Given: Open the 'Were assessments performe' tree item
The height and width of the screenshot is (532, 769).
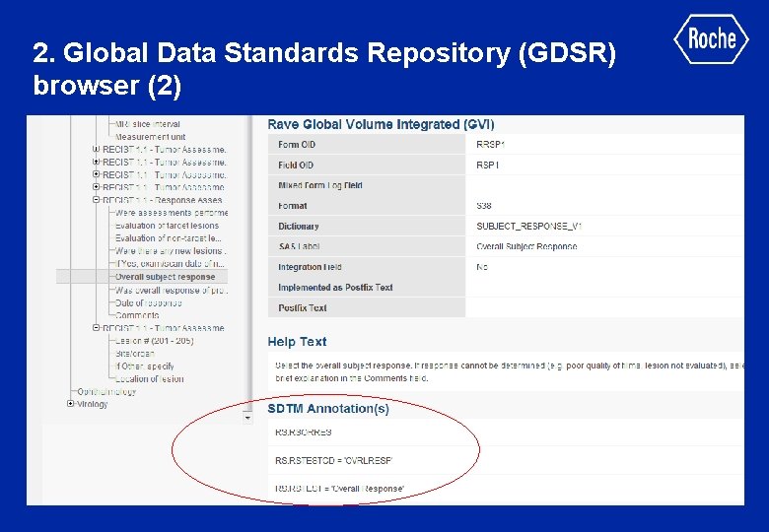Looking at the screenshot, I should coord(172,213).
